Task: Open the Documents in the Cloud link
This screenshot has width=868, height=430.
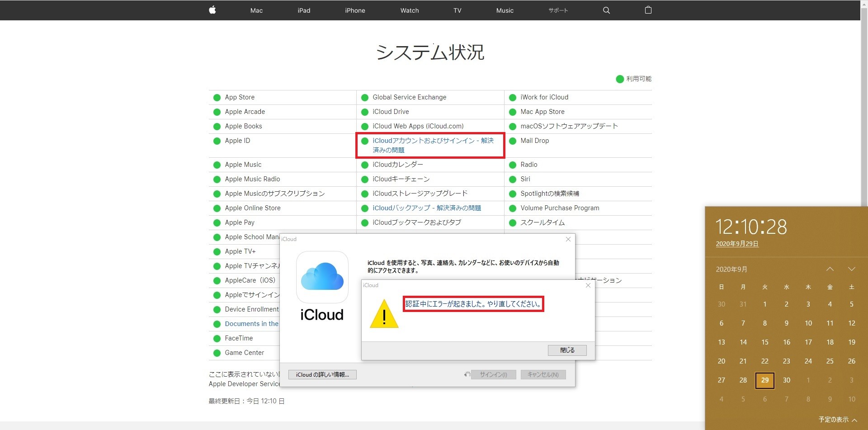Action: coord(252,324)
